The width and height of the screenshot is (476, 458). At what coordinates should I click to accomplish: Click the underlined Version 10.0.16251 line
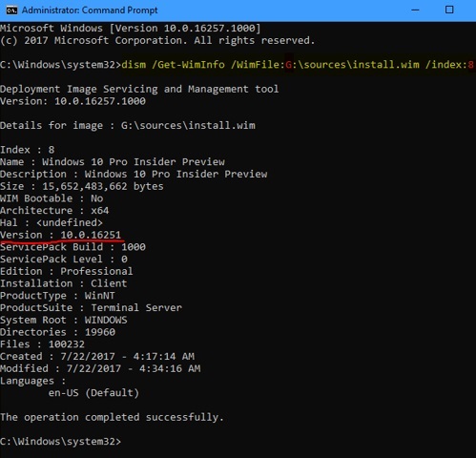60,235
